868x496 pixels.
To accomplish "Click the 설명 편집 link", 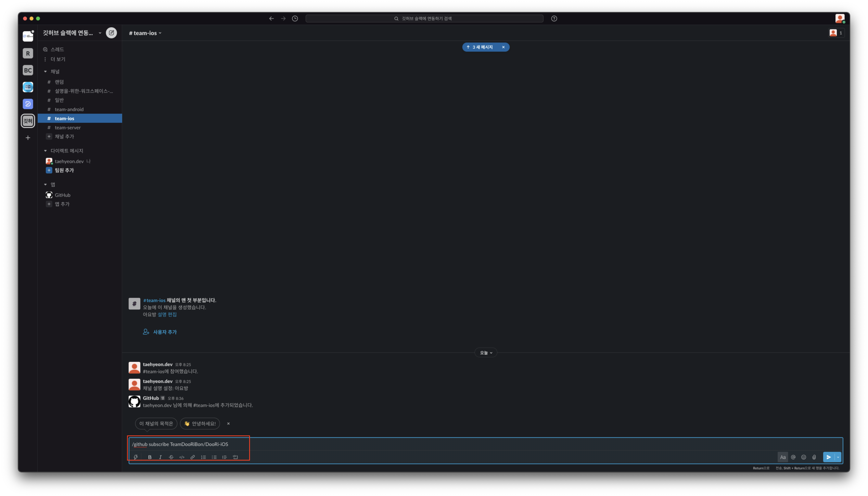I will [167, 314].
